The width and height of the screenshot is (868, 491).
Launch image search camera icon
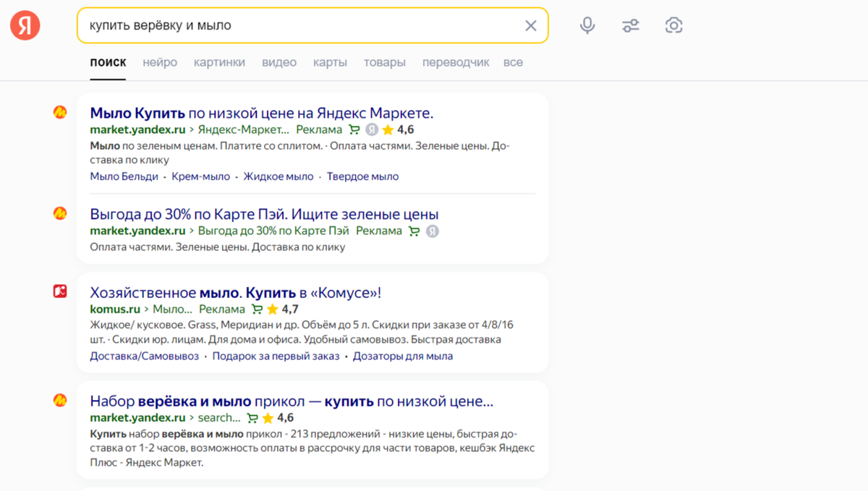pyautogui.click(x=673, y=26)
